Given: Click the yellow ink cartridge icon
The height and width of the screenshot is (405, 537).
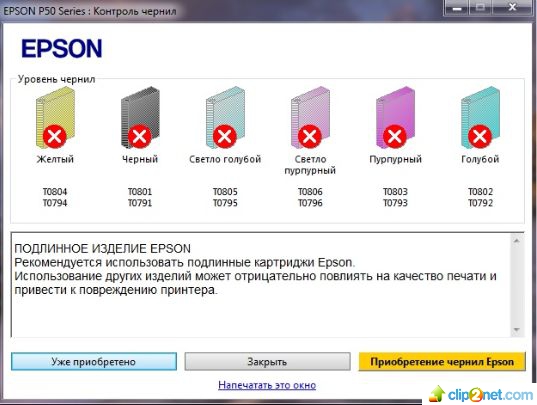Looking at the screenshot, I should [x=55, y=117].
